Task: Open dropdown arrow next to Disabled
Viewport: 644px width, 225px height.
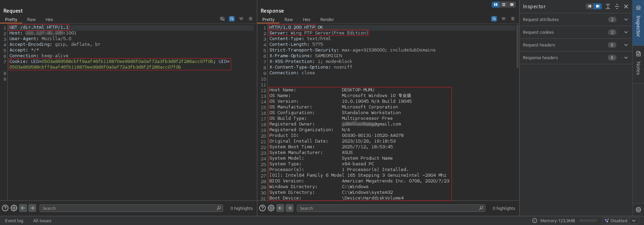Action: tap(634, 221)
